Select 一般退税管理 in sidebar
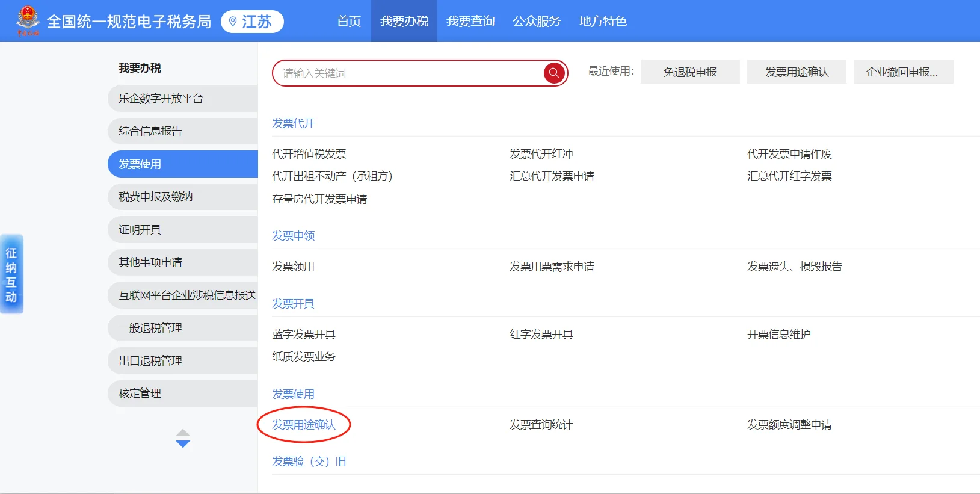980x494 pixels. pos(183,328)
